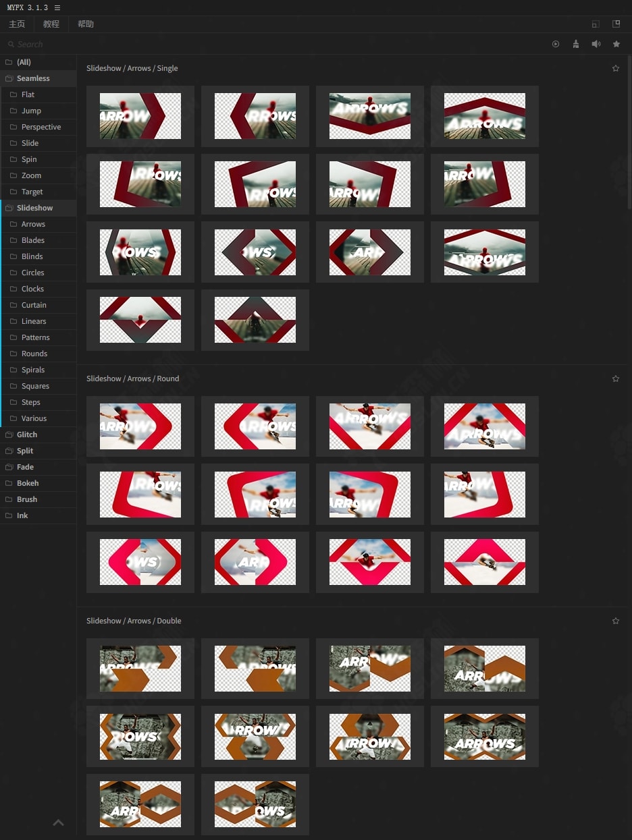
Task: Click the Slideshow / Arrows / Round heading
Action: coord(133,379)
